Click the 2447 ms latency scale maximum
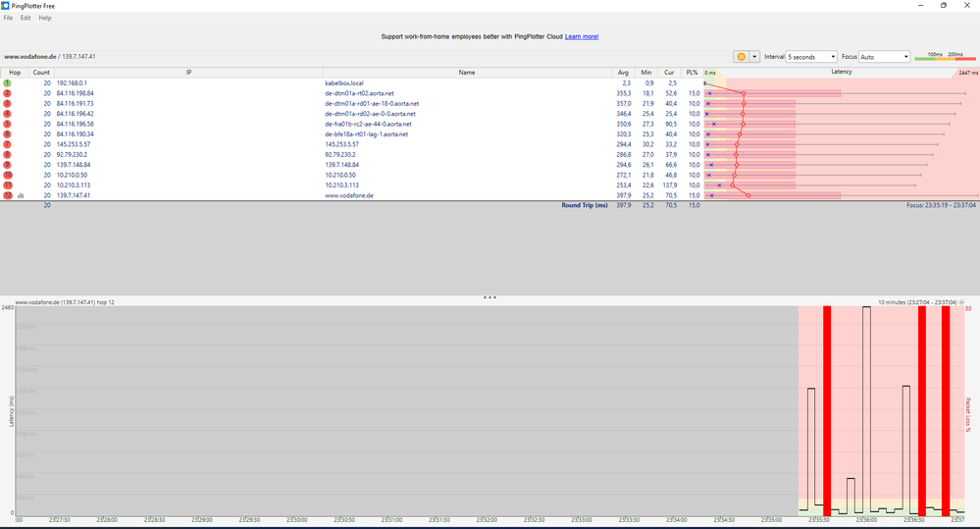 (968, 74)
